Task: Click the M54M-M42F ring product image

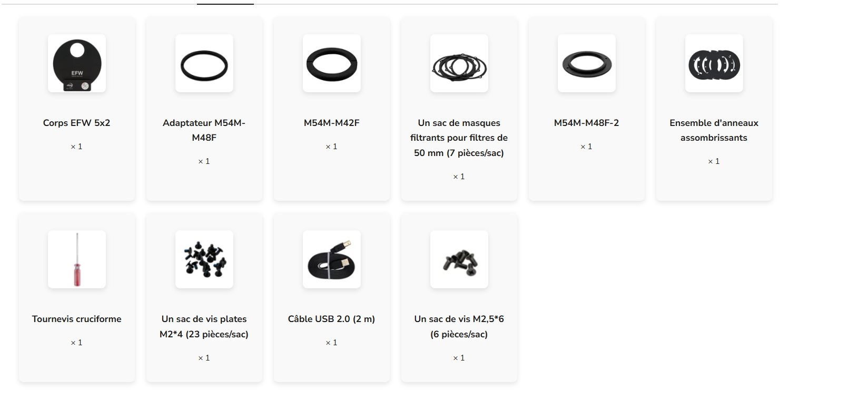Action: (332, 63)
